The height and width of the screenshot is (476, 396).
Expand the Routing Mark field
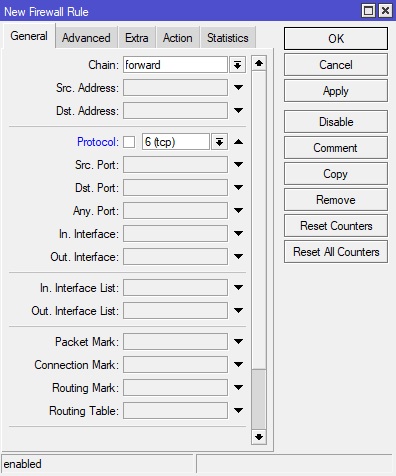(238, 388)
